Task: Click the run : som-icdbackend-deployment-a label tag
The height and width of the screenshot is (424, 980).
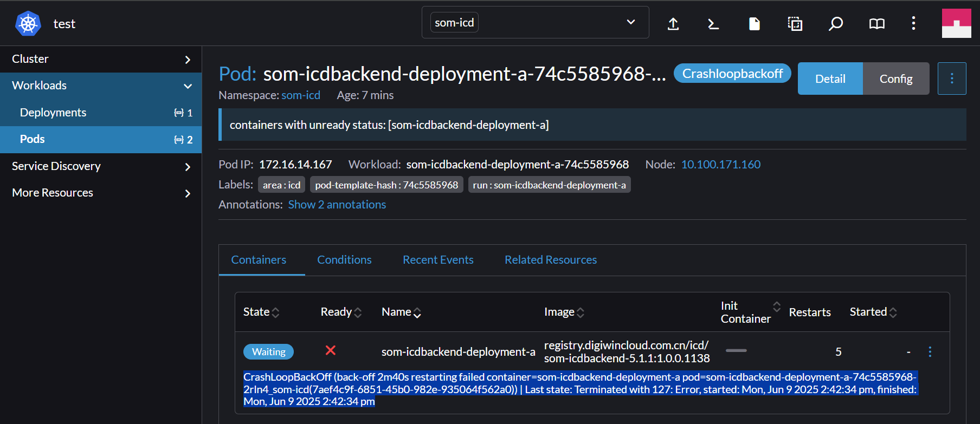Action: click(549, 185)
